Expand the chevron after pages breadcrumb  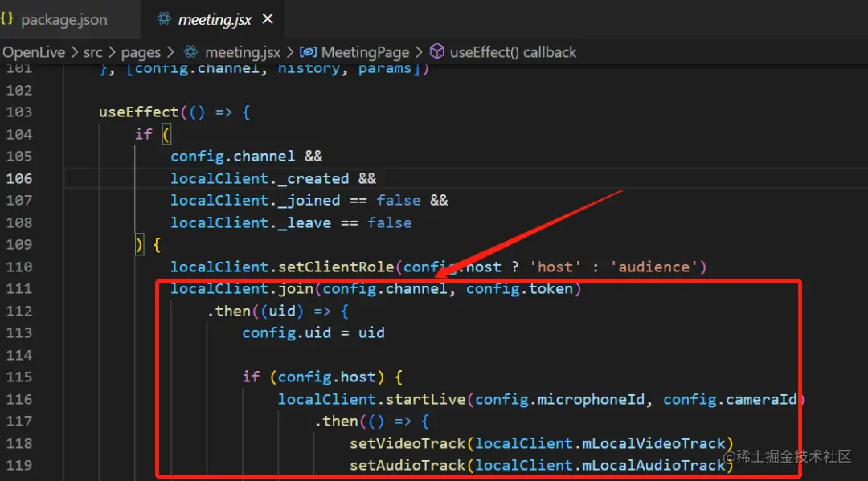170,52
